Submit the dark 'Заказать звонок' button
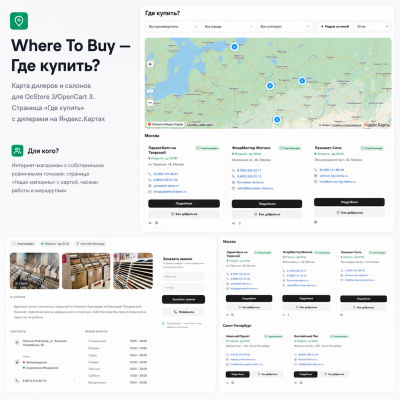Viewport: 400px width, 400px height. click(x=183, y=299)
